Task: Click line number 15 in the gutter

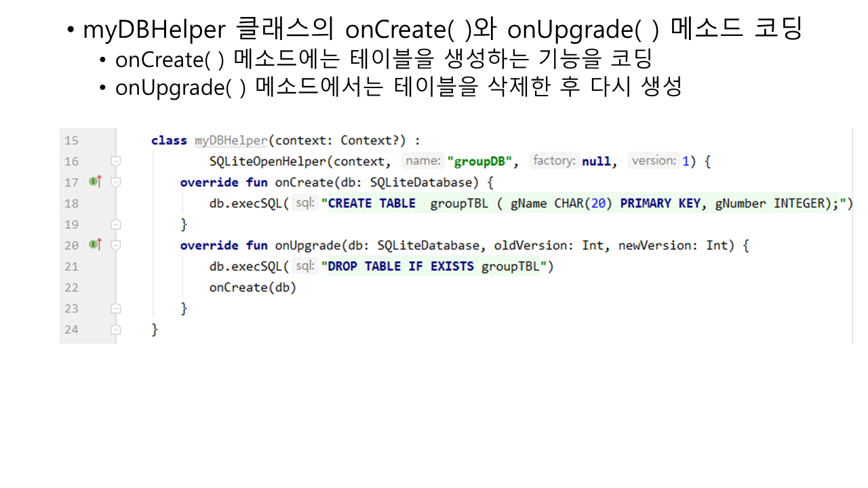Action: [71, 140]
